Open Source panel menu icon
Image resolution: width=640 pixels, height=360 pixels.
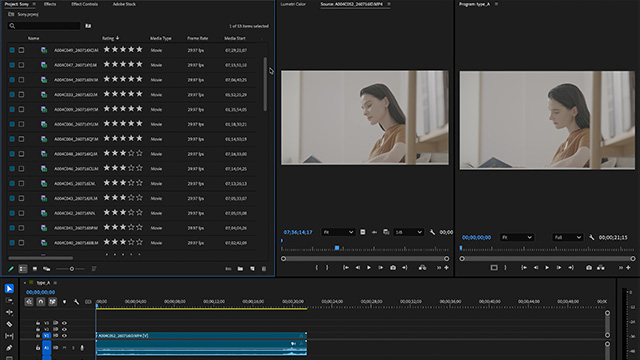[389, 4]
